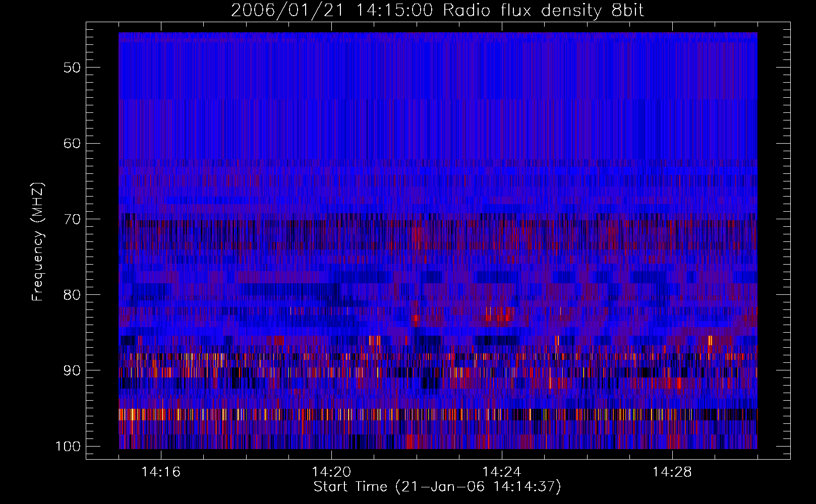Click the 70 MHz tick label
The height and width of the screenshot is (504, 816).
pos(72,219)
